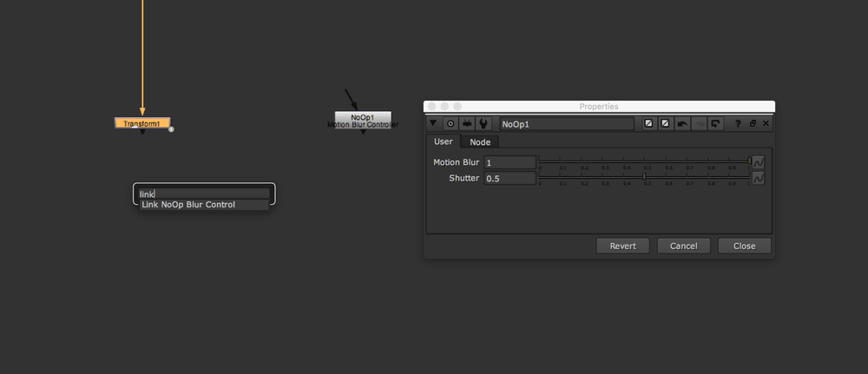The width and height of the screenshot is (868, 374).
Task: Collapse the NoOp1 properties panel arrow
Action: point(433,123)
